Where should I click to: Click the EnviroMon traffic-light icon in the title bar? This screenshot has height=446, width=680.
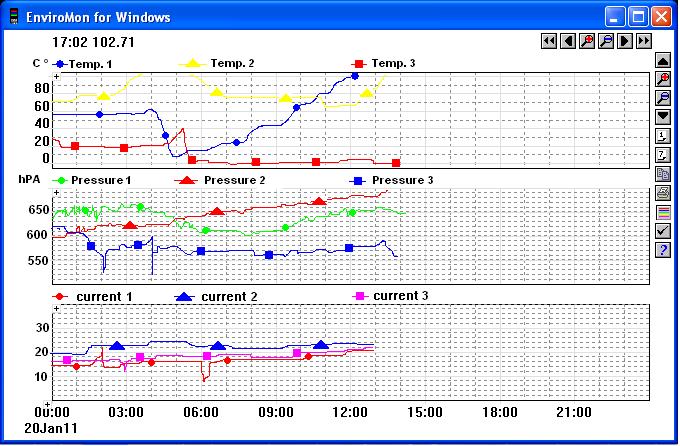pyautogui.click(x=14, y=16)
